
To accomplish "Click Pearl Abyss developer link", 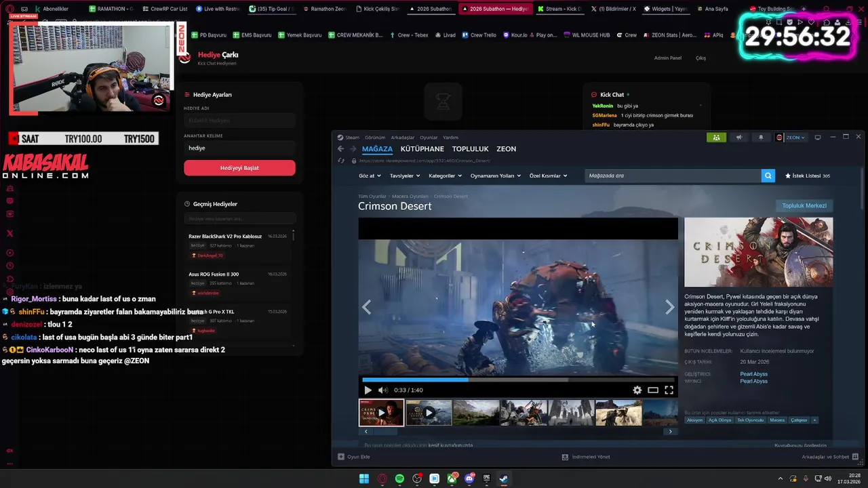I will tap(753, 374).
